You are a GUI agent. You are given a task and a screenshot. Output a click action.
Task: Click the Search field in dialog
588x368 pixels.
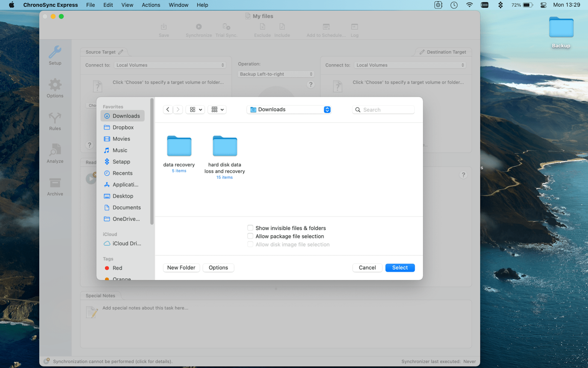[x=383, y=110]
